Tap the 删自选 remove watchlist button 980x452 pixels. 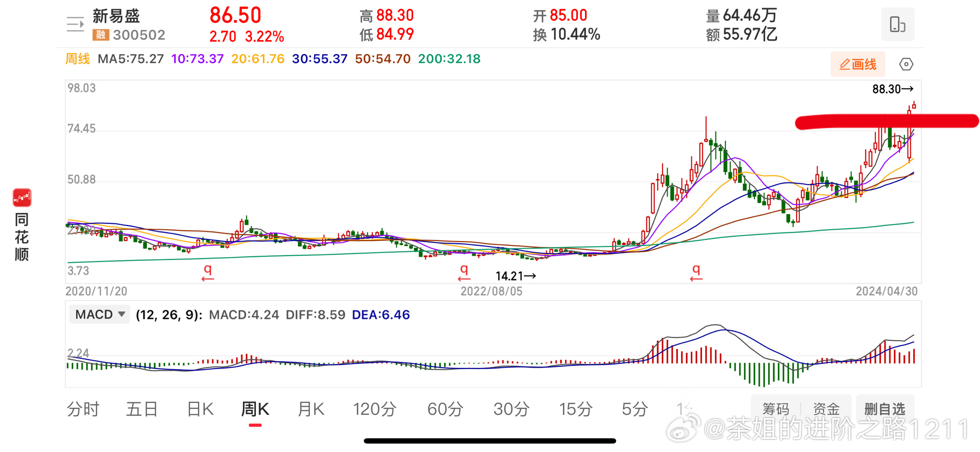coord(885,409)
